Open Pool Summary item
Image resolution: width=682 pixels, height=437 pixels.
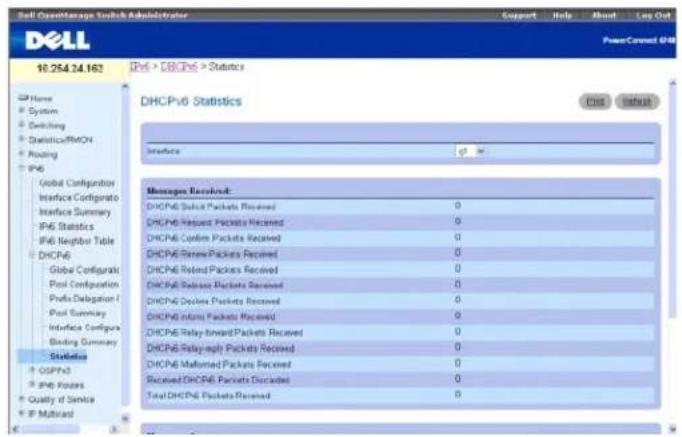77,313
